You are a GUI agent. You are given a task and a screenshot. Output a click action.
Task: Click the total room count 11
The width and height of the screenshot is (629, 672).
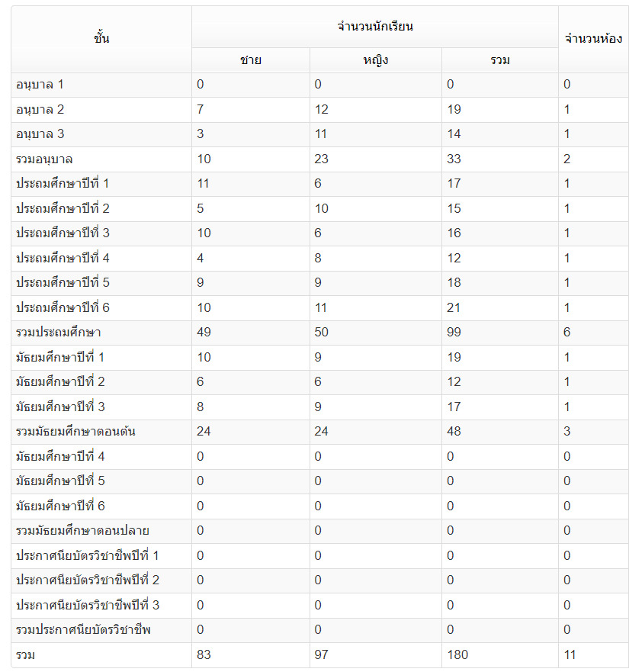pyautogui.click(x=570, y=655)
